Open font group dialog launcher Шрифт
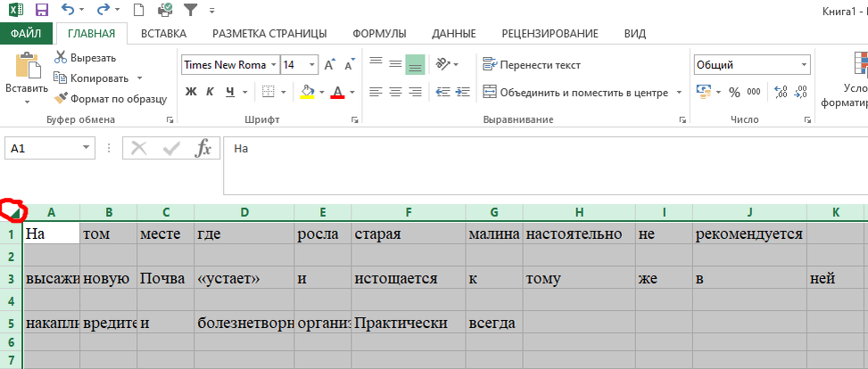The height and width of the screenshot is (369, 868). [x=354, y=119]
